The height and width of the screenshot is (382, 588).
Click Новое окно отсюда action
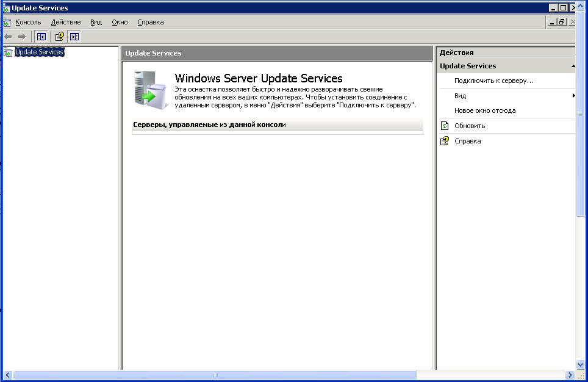coord(485,110)
